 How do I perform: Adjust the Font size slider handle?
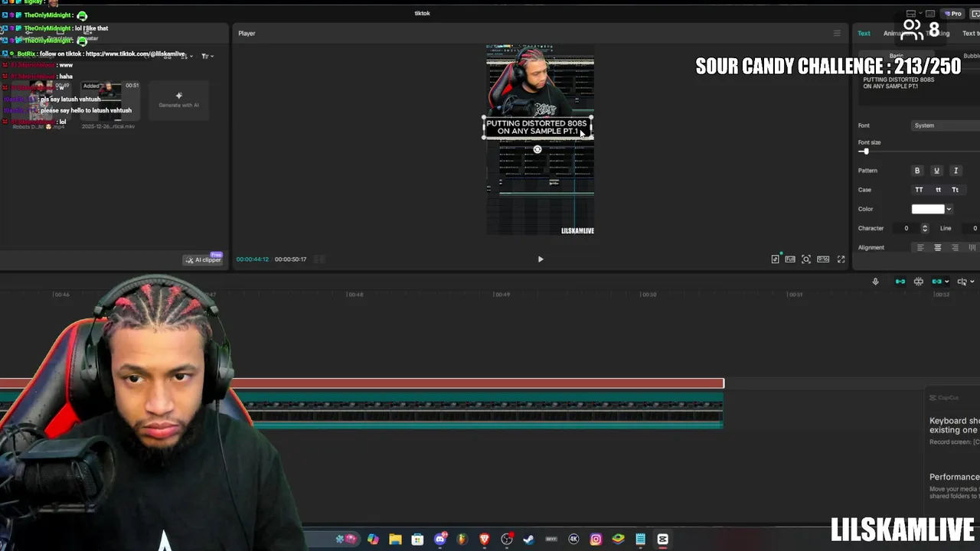[866, 152]
